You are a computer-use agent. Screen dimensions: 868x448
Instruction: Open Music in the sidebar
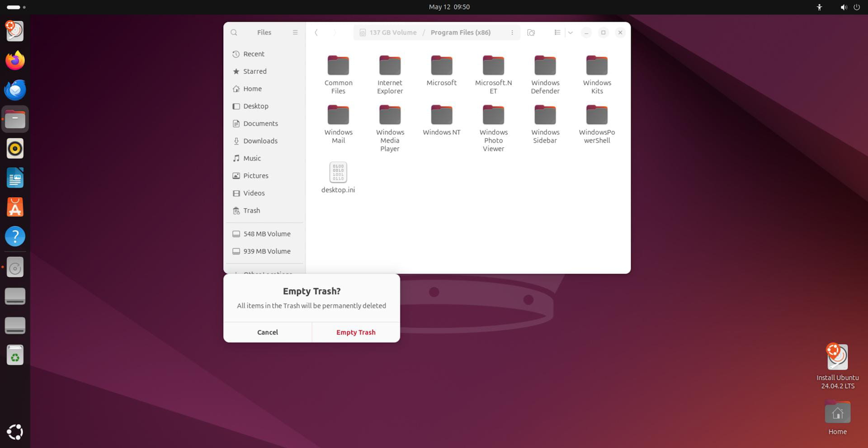click(264, 158)
